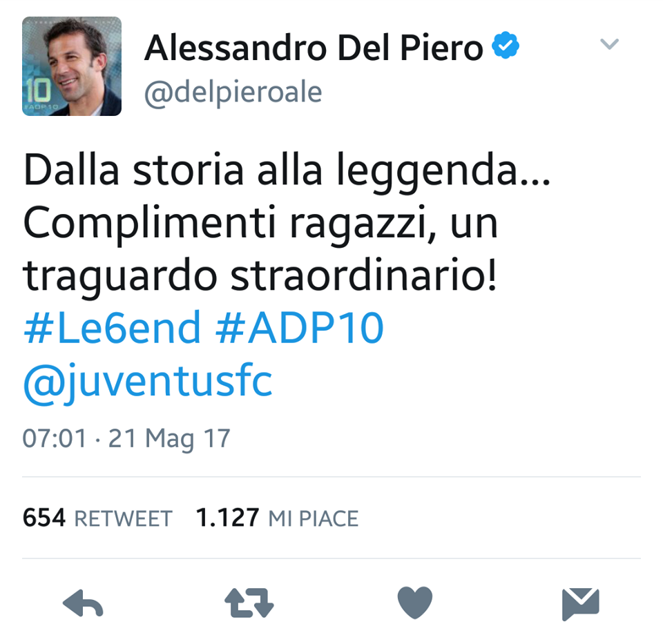Open Alessandro Del Piero's profile picture
Screen dimensions: 663x644
pyautogui.click(x=72, y=66)
